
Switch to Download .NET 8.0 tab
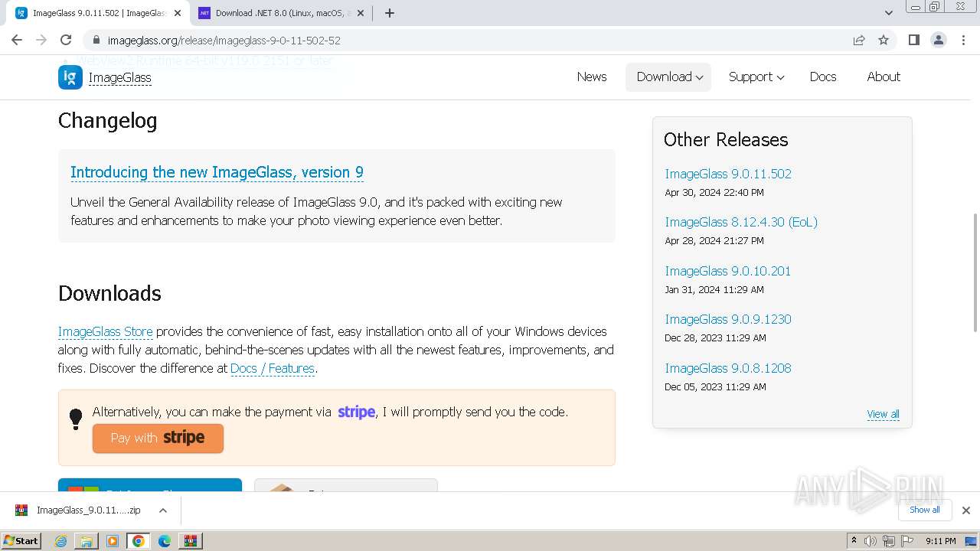pos(280,13)
